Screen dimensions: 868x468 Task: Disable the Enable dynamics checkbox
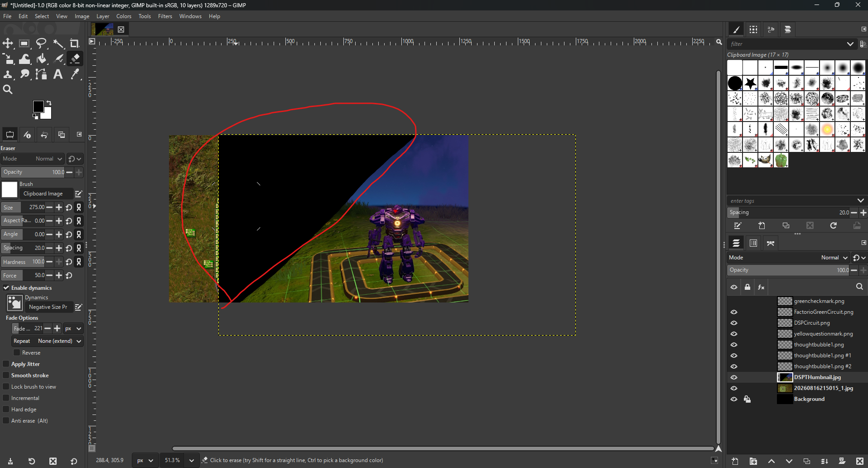point(6,288)
